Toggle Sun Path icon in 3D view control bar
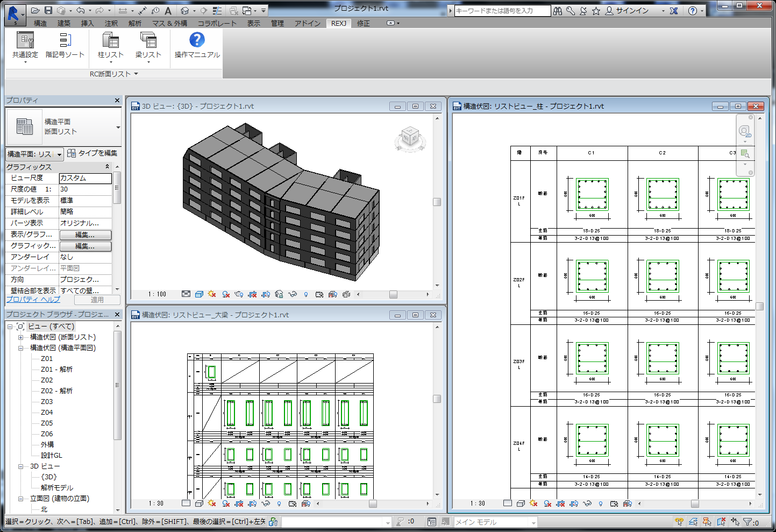This screenshot has width=776, height=532. point(212,294)
